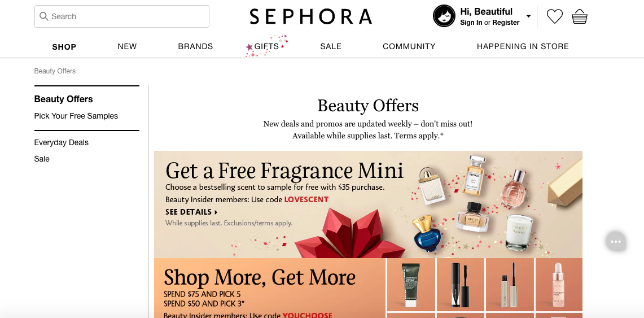Click the Register link
644x318 pixels.
click(506, 23)
